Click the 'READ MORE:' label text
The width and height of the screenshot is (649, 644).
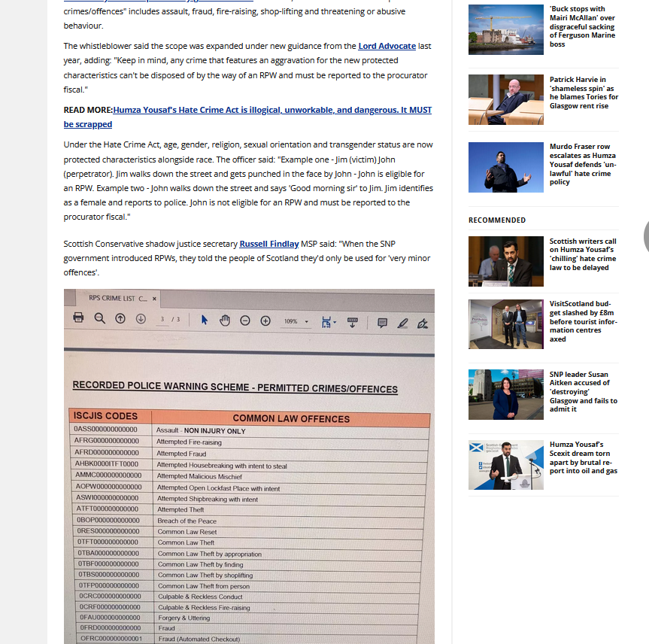88,110
